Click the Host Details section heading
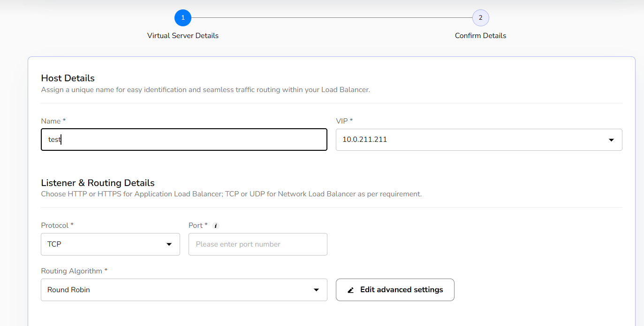The height and width of the screenshot is (326, 644). pos(68,78)
